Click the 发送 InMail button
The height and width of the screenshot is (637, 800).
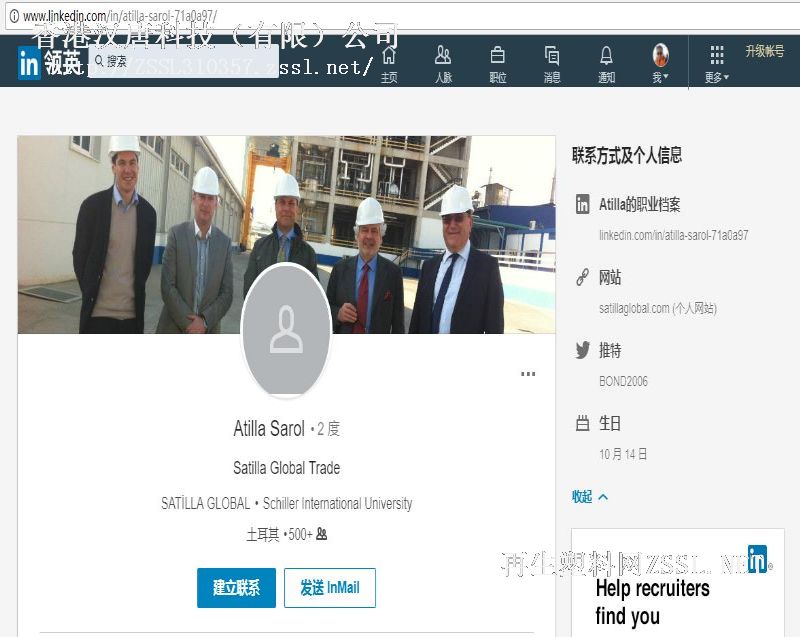329,588
